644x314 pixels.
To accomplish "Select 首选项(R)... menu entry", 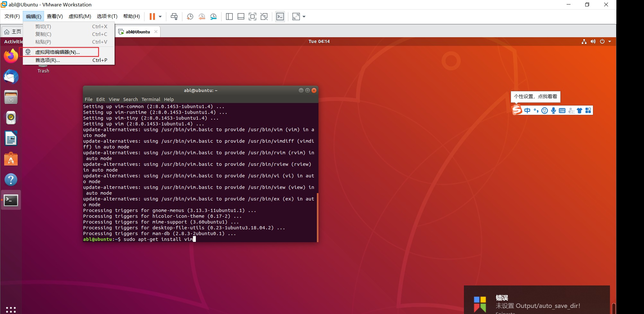I will (x=69, y=60).
